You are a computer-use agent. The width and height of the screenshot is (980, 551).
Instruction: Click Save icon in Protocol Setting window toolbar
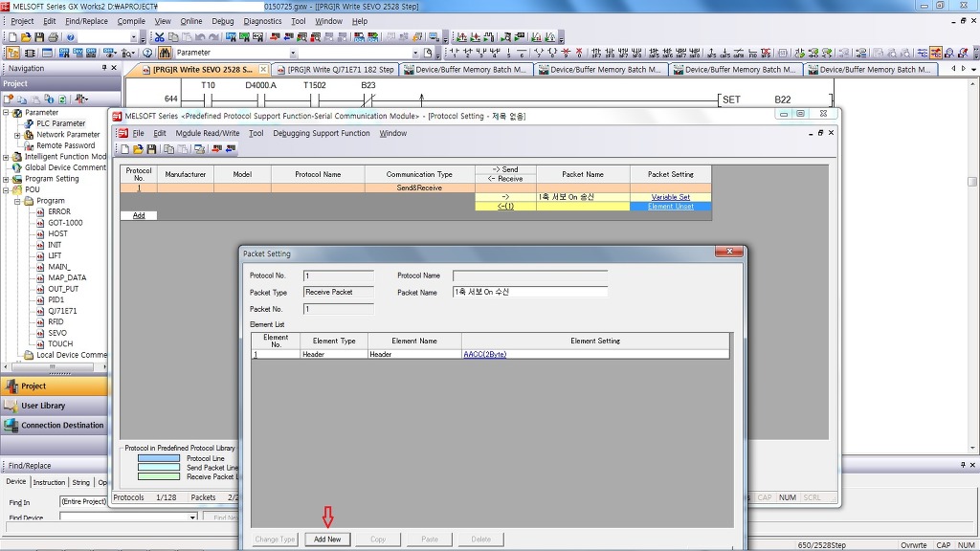pyautogui.click(x=151, y=149)
